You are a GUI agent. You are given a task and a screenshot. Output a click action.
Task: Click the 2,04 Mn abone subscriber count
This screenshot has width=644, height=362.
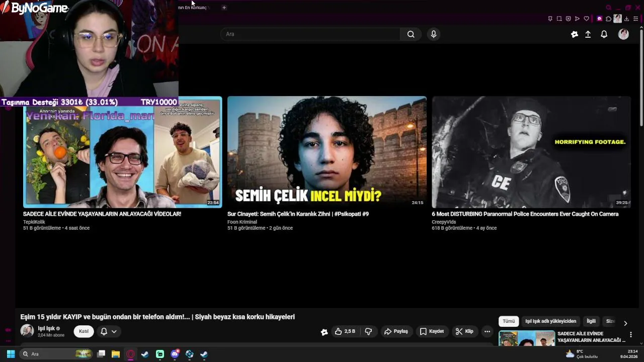click(x=51, y=335)
